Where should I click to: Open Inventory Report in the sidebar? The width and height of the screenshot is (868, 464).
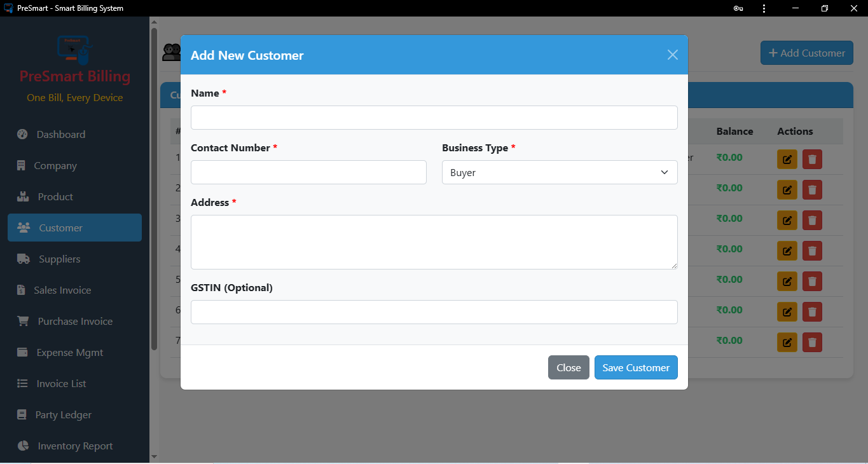74,446
